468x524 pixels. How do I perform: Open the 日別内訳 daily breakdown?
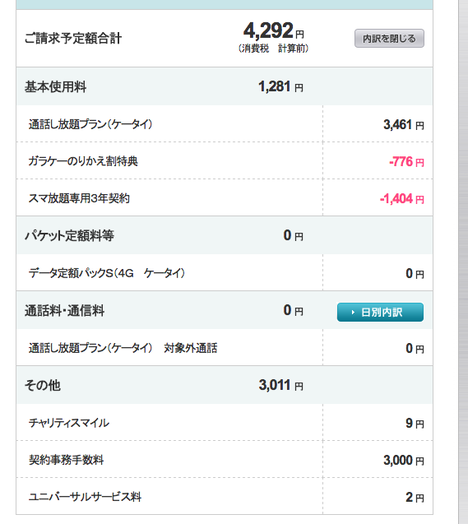[380, 312]
